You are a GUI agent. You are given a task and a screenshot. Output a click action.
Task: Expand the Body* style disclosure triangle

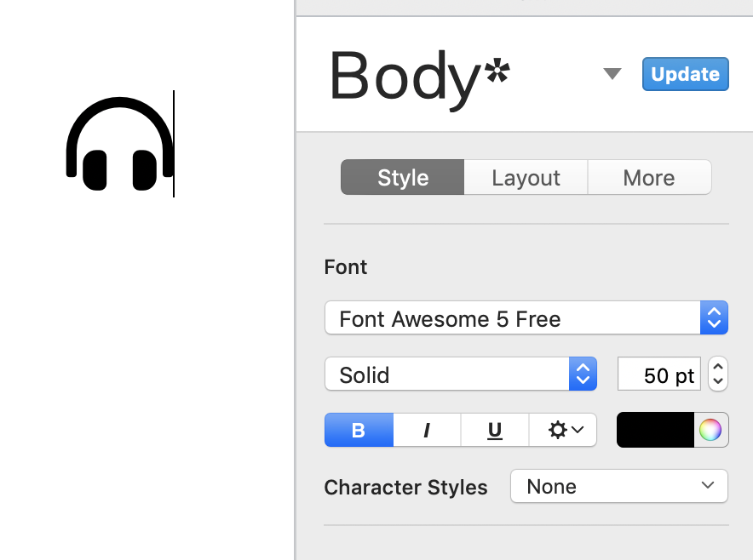point(612,74)
